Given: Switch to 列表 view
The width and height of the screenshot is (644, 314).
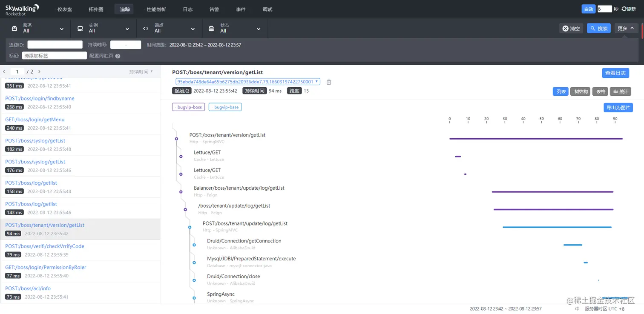Looking at the screenshot, I should point(561,91).
